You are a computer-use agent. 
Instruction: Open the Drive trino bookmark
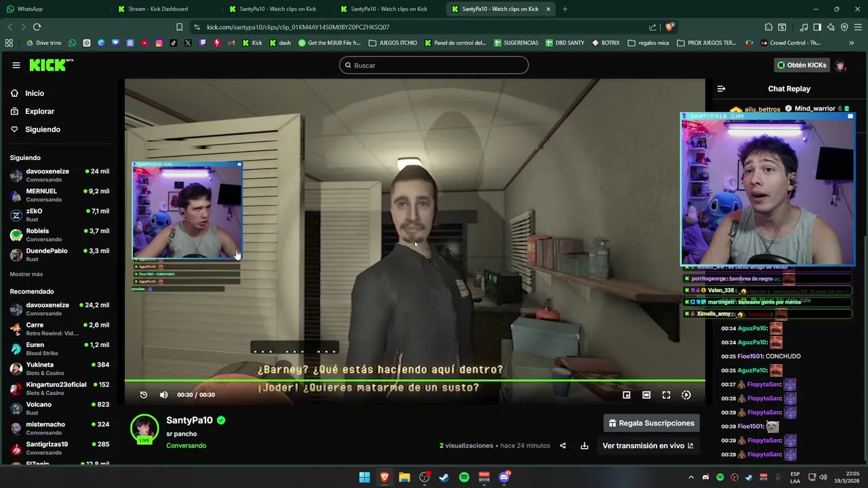coord(43,43)
